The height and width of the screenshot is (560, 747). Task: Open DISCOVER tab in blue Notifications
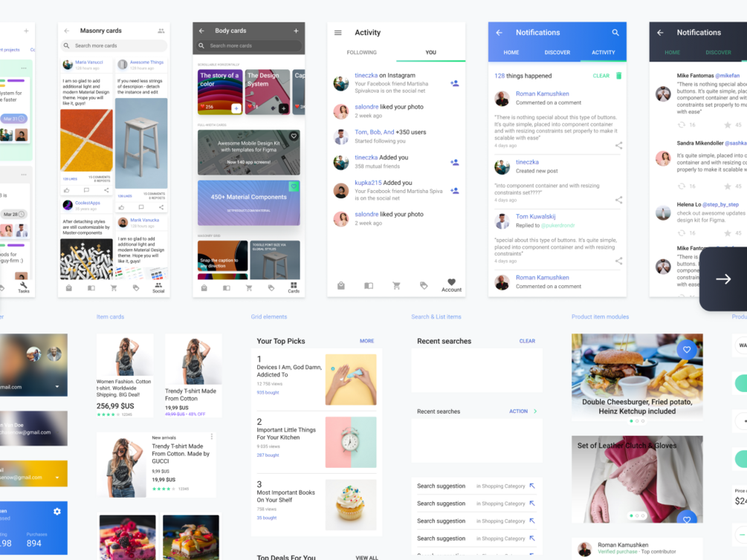pos(557,53)
